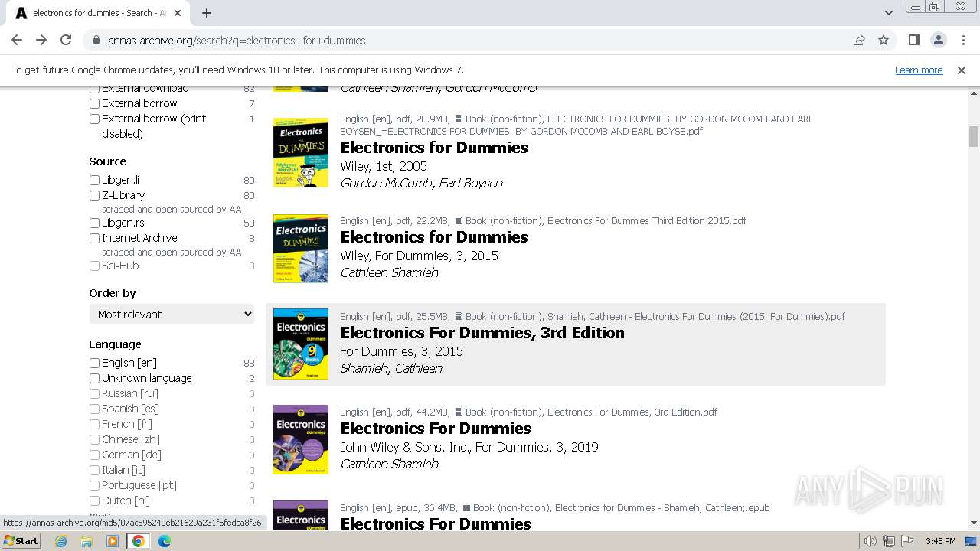
Task: Click author Shamieh, Cathleen text
Action: [x=391, y=368]
